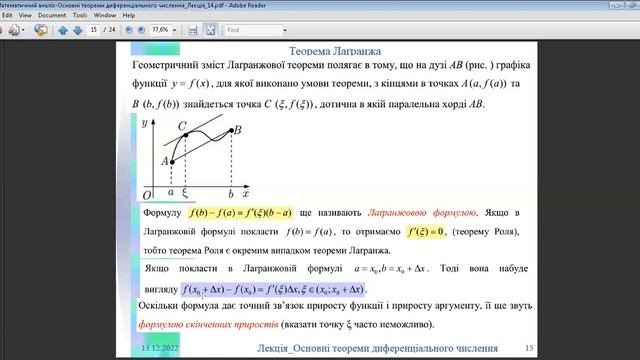Click the red text "Лагранжовою формулою"

tap(422, 213)
